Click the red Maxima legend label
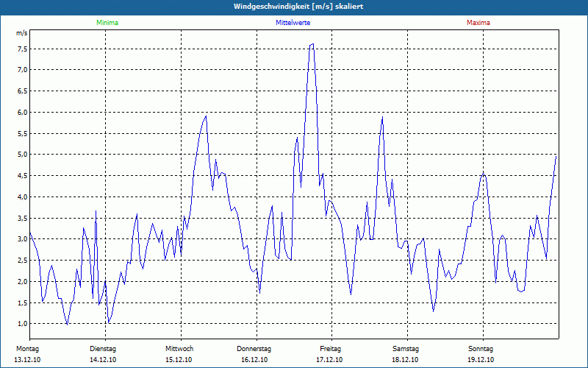The height and width of the screenshot is (368, 588). (x=478, y=23)
